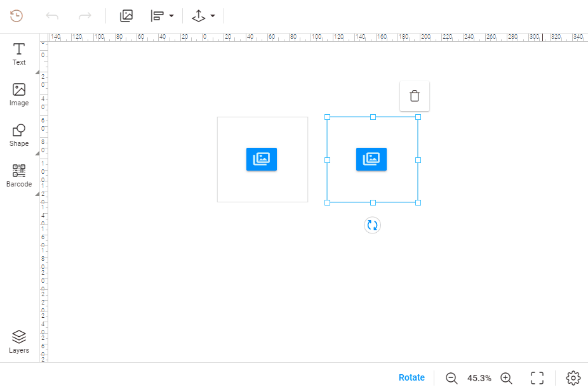Open the settings gear
588x392 pixels.
(573, 378)
